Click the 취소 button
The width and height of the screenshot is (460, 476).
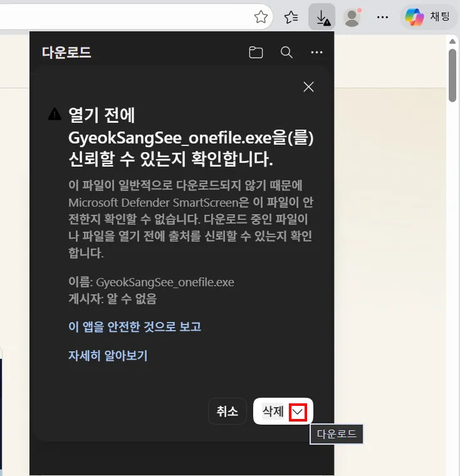point(227,411)
